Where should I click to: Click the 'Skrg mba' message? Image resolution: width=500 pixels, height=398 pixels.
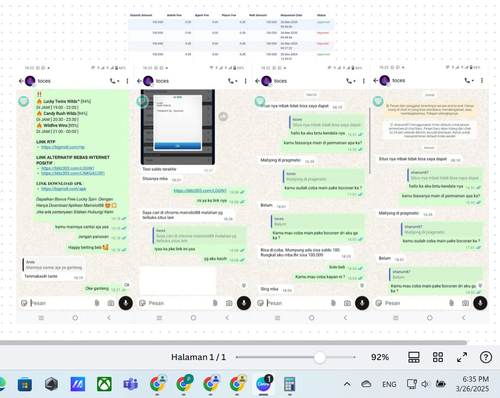click(x=276, y=289)
